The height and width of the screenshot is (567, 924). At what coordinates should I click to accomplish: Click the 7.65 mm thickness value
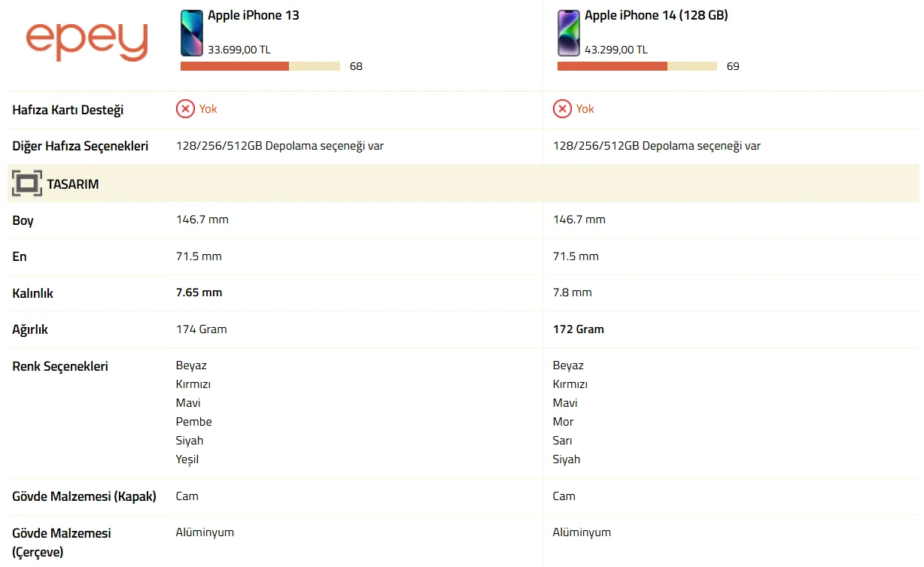pyautogui.click(x=199, y=293)
